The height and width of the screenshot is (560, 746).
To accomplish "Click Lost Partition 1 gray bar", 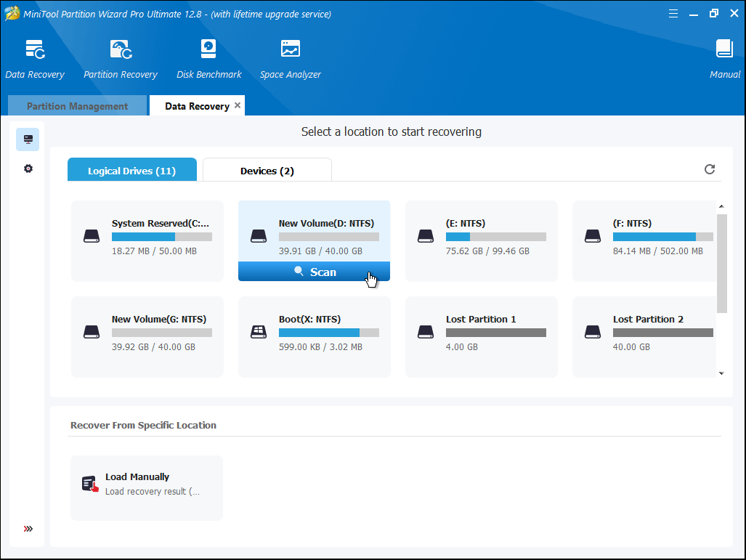I will pos(495,333).
